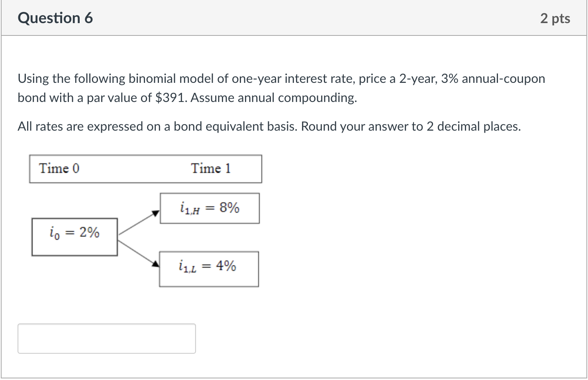Click the i1,H = 8% node box

(210, 208)
